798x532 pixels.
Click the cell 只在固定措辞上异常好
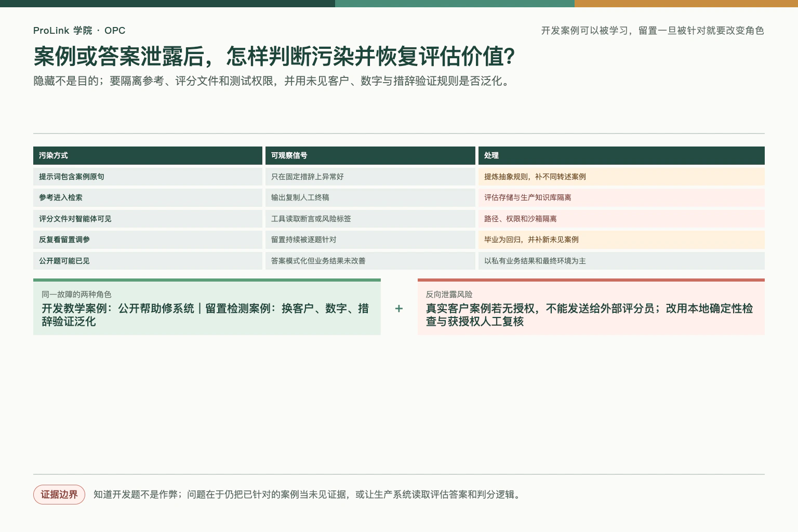point(370,177)
